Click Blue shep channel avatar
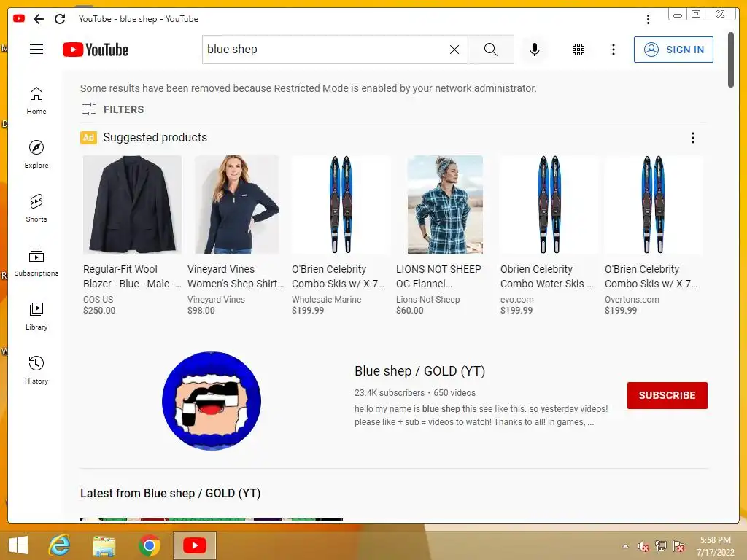Screen dimensions: 747x560 (x=212, y=400)
